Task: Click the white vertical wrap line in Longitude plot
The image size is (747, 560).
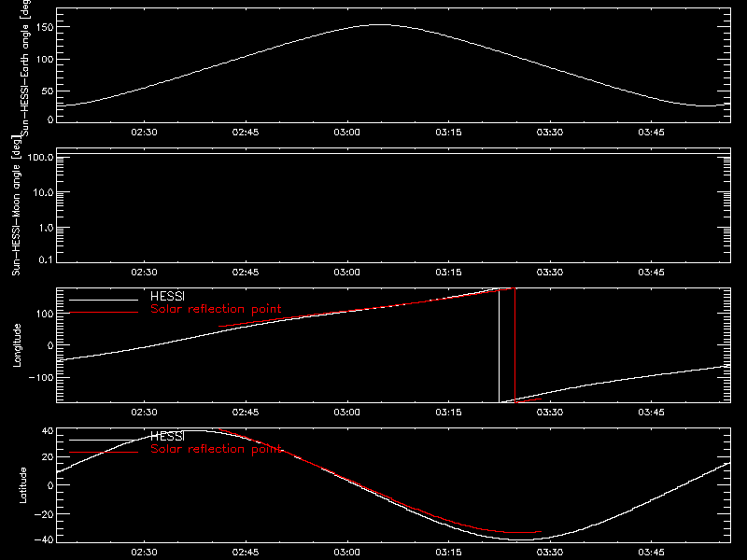Action: tap(500, 345)
